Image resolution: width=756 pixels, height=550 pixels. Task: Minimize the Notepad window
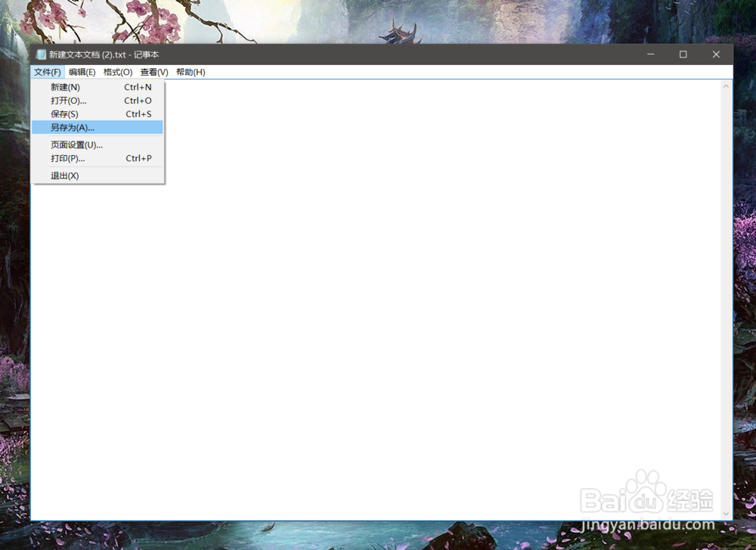(650, 54)
